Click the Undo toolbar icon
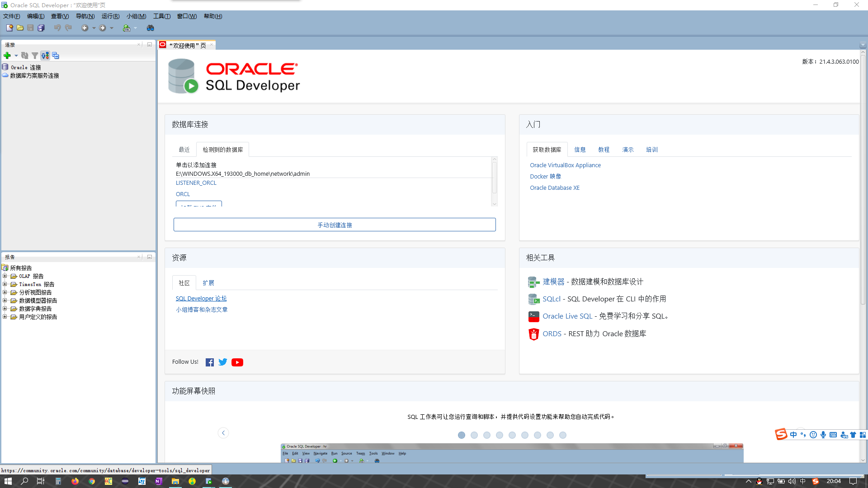The width and height of the screenshot is (868, 488). (x=57, y=28)
